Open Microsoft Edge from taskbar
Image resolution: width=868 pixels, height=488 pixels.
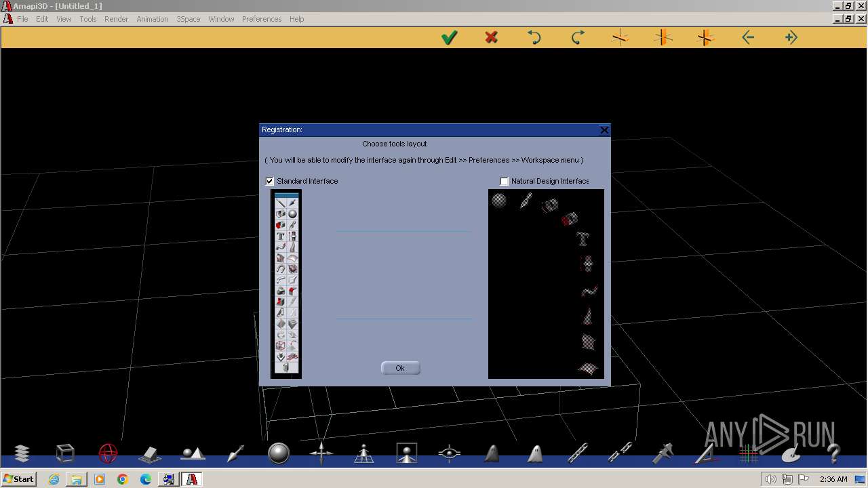146,479
